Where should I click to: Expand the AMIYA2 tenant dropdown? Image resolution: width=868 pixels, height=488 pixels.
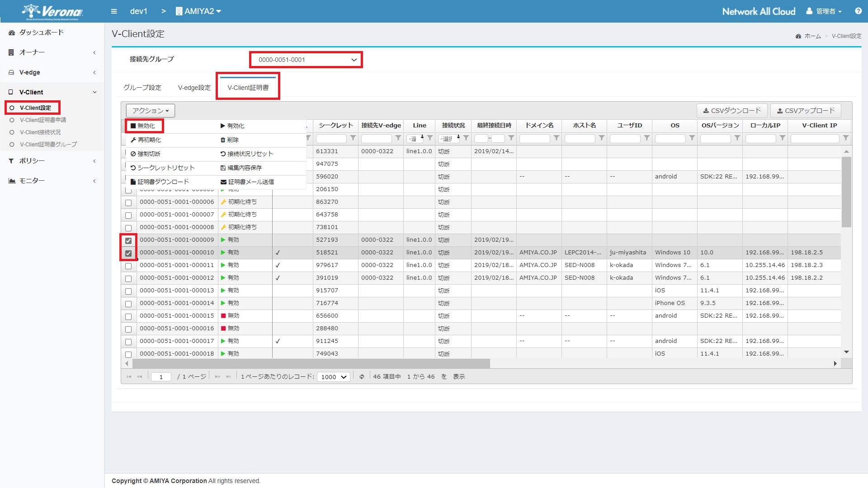pyautogui.click(x=198, y=11)
